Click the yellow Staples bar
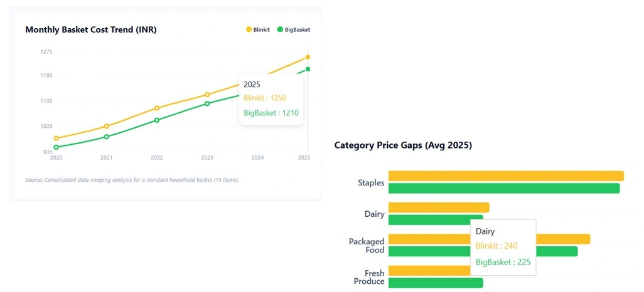This screenshot has height=292, width=644. pyautogui.click(x=506, y=176)
